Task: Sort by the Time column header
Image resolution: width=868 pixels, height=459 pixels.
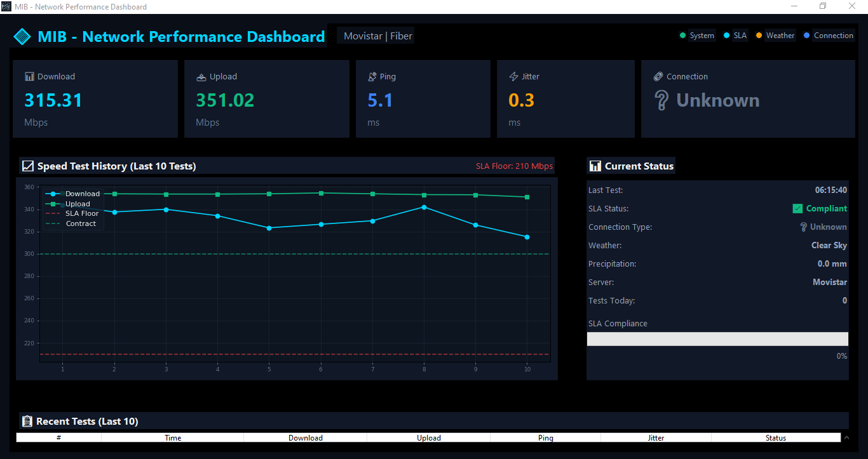Action: click(x=173, y=438)
